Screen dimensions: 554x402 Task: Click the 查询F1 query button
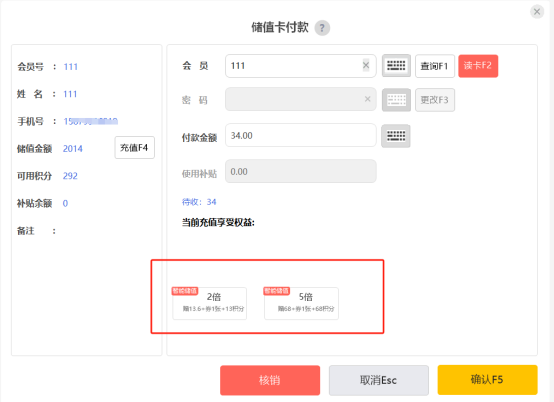tap(435, 66)
